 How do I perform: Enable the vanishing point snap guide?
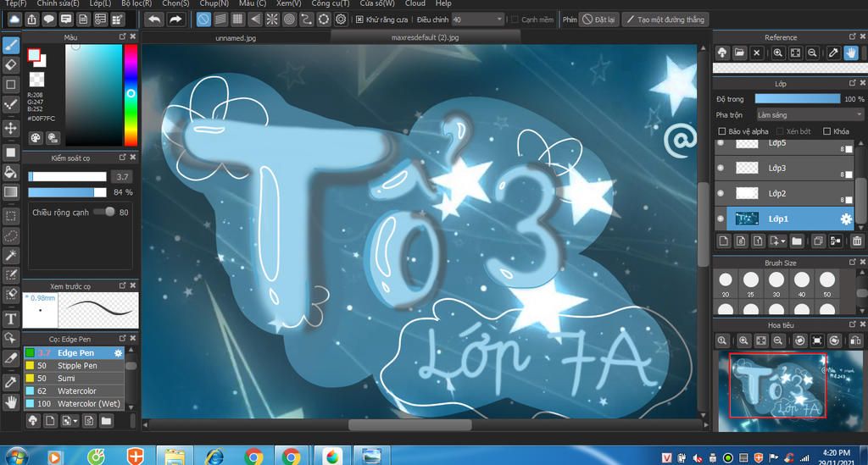point(254,19)
